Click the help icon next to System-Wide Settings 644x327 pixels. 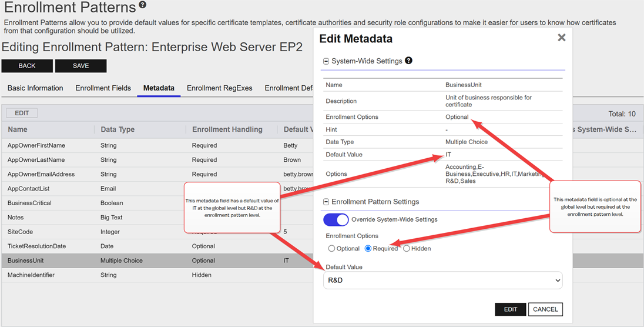tap(408, 61)
